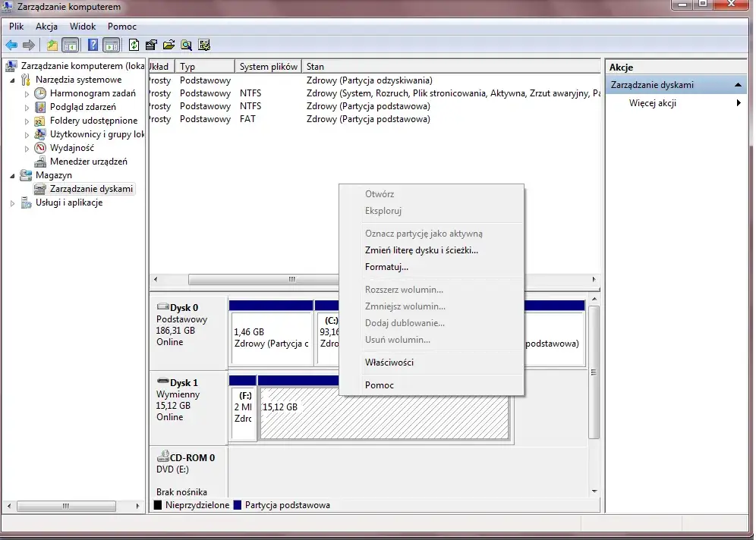Click the blue Partycja podstawowa legend swatch

click(x=238, y=505)
